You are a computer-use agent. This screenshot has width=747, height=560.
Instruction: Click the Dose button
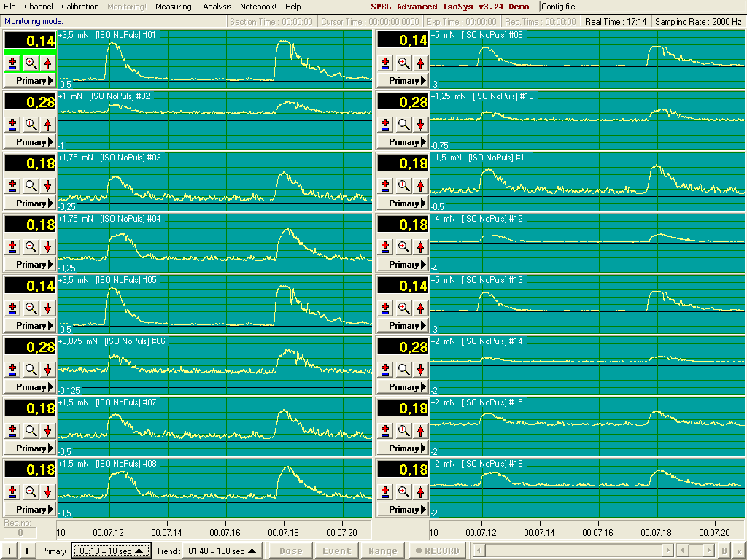click(x=290, y=551)
